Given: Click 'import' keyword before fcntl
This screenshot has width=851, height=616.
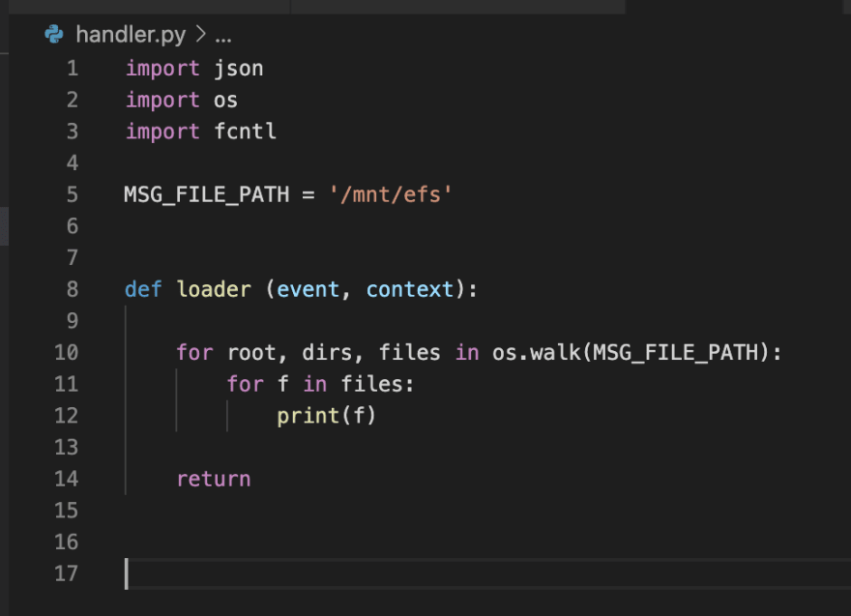Looking at the screenshot, I should (162, 132).
